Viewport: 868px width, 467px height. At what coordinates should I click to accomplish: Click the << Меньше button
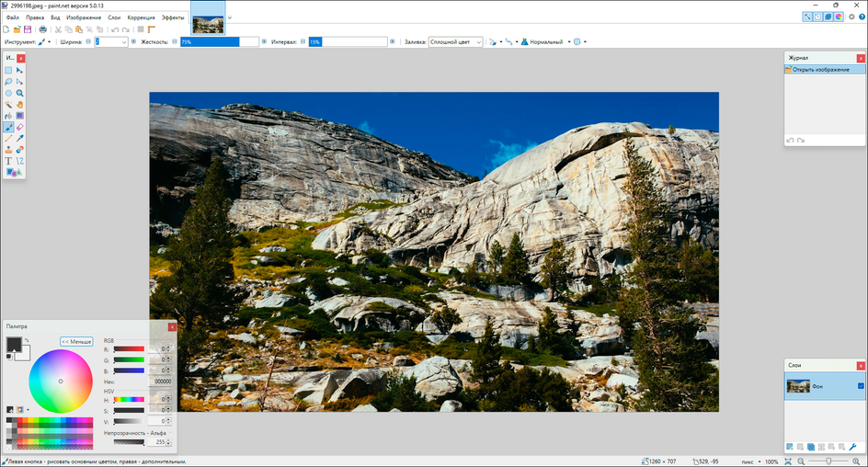(x=76, y=341)
